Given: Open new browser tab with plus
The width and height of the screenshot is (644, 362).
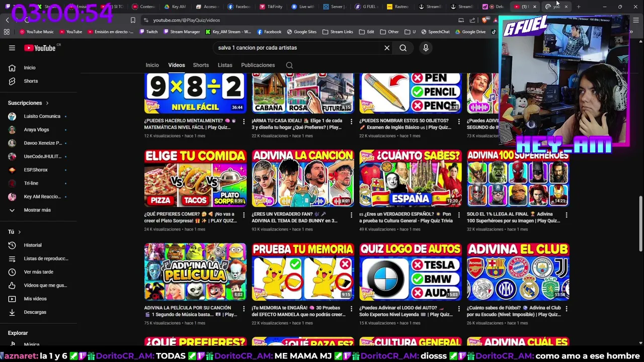Looking at the screenshot, I should point(579,7).
